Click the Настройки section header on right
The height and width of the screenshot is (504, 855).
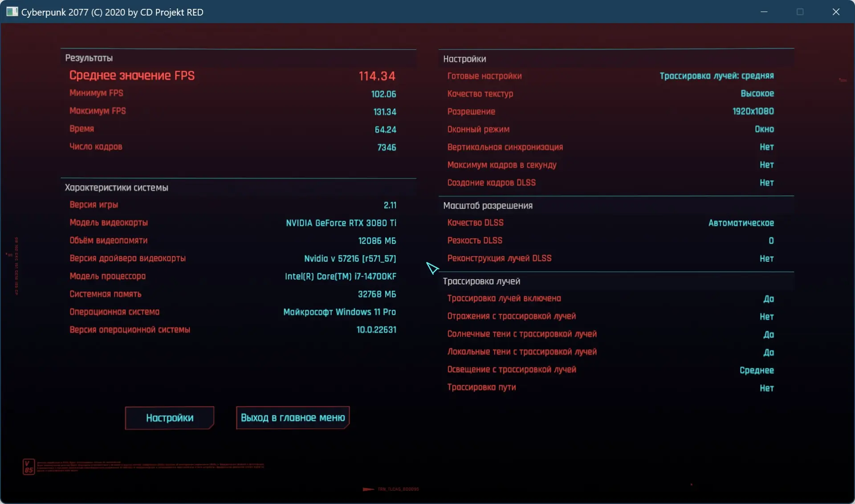click(464, 59)
